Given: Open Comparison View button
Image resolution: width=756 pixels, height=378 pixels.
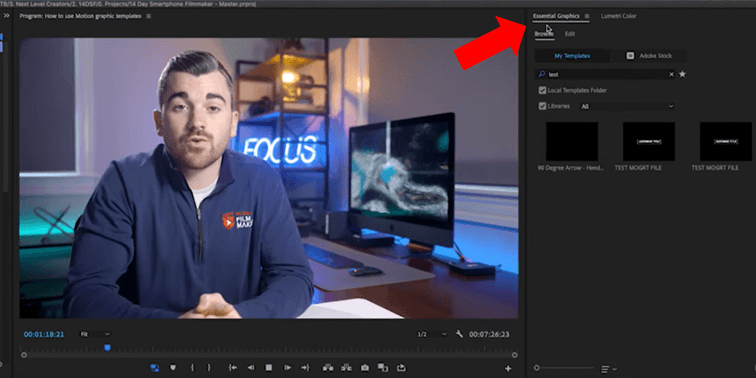Looking at the screenshot, I should tap(383, 368).
